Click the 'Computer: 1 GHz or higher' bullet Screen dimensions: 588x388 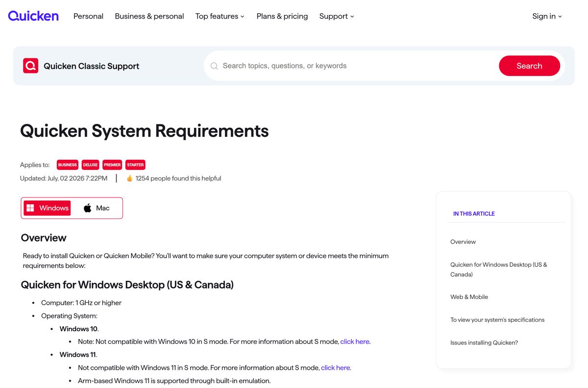tap(81, 303)
